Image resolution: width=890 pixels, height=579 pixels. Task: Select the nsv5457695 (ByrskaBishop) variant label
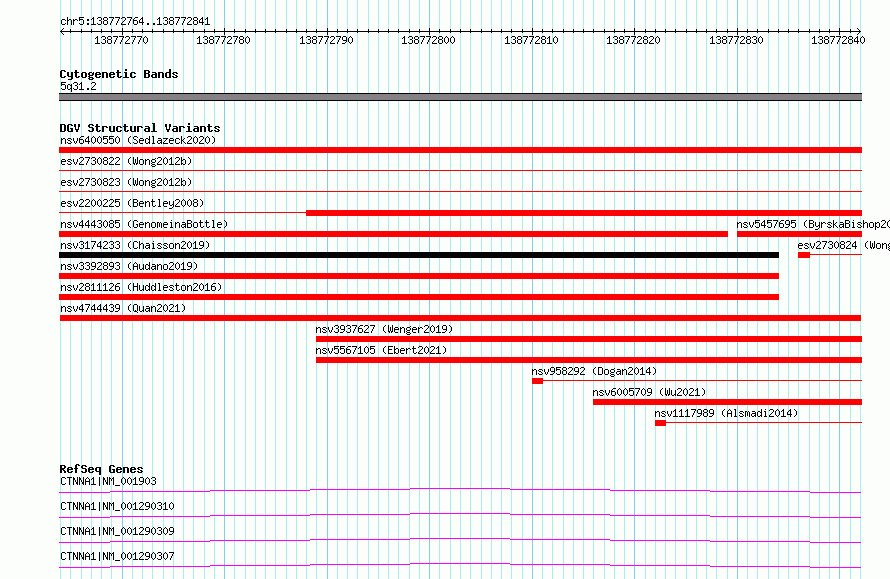click(x=813, y=224)
